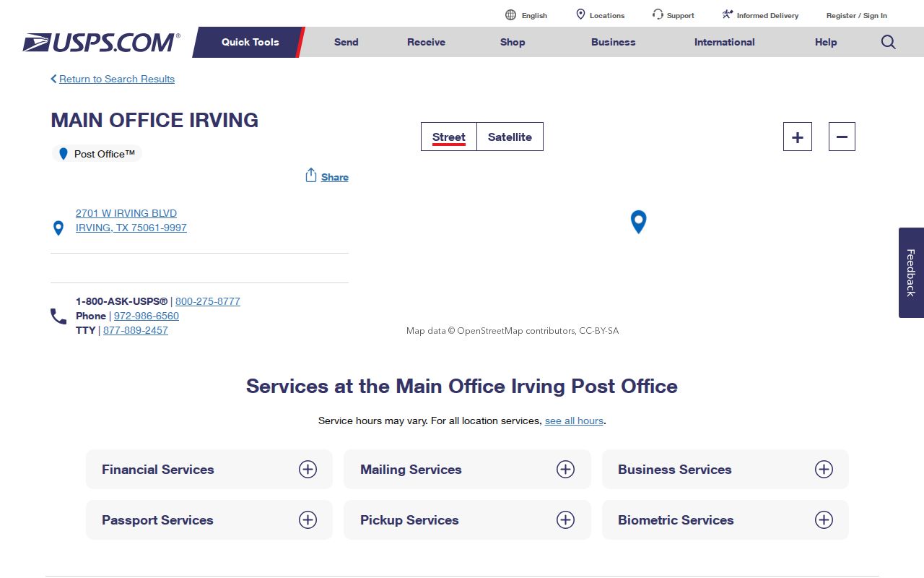Screen dimensions: 924x578
Task: Click the telephone handset icon
Action: (58, 316)
